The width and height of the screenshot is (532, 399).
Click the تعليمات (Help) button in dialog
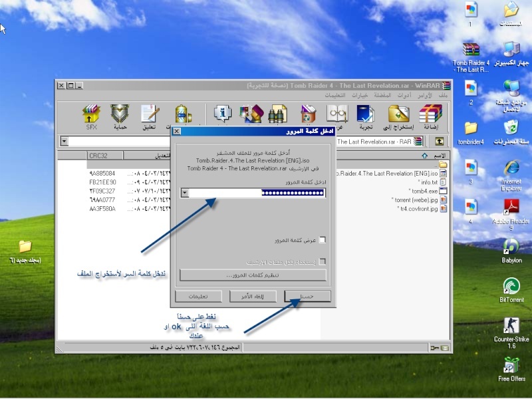click(x=198, y=296)
